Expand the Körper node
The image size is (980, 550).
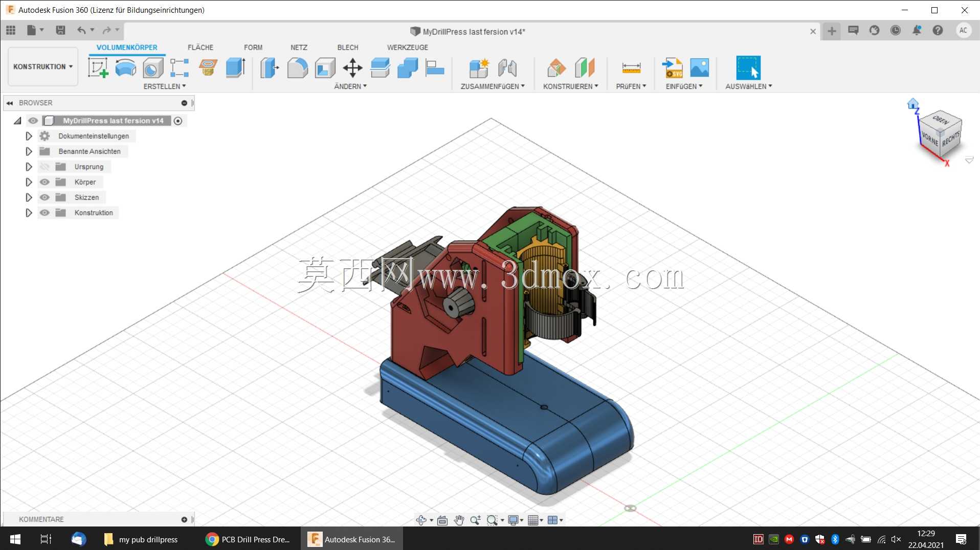click(x=29, y=182)
